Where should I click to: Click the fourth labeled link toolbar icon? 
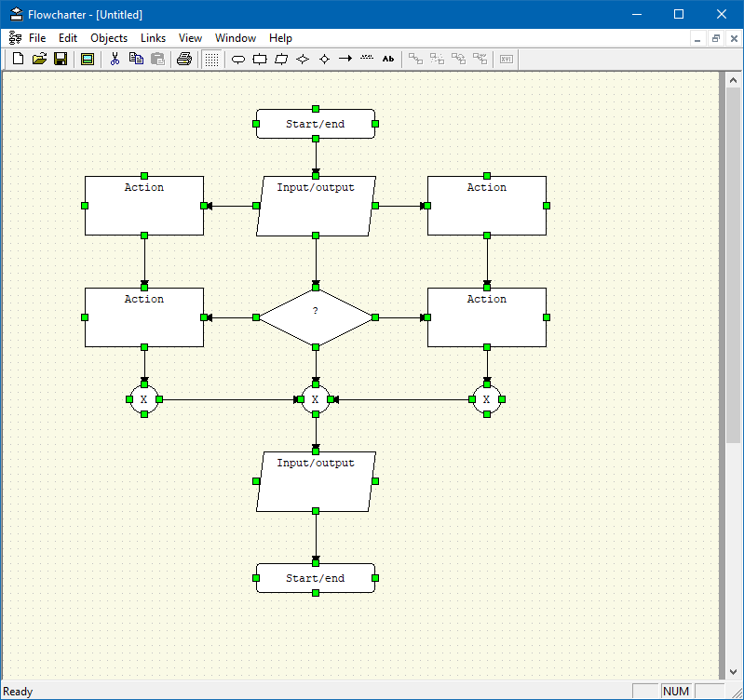tap(480, 59)
